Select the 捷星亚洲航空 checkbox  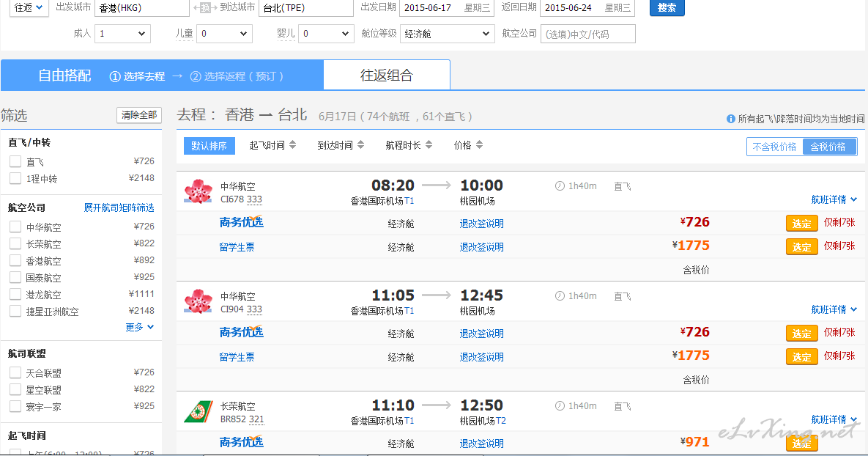tap(15, 311)
